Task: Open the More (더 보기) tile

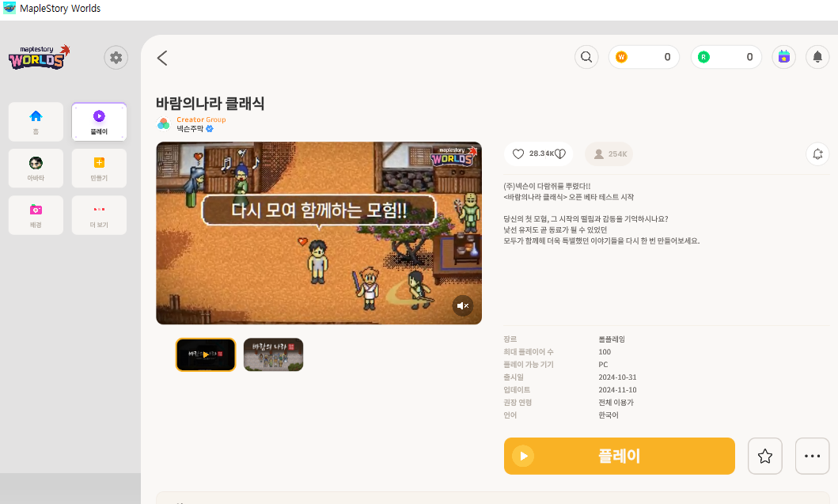Action: (x=99, y=215)
